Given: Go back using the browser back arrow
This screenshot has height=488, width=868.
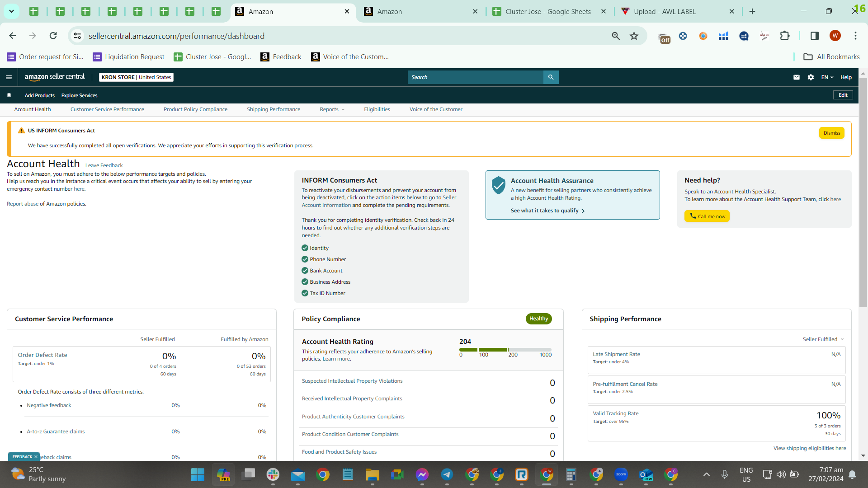Looking at the screenshot, I should (13, 36).
